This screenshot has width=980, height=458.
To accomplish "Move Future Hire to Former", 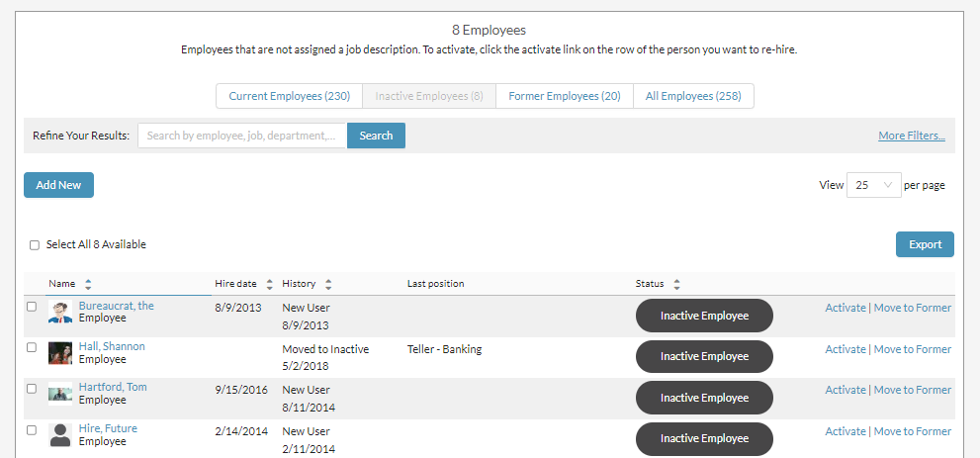I will (913, 431).
